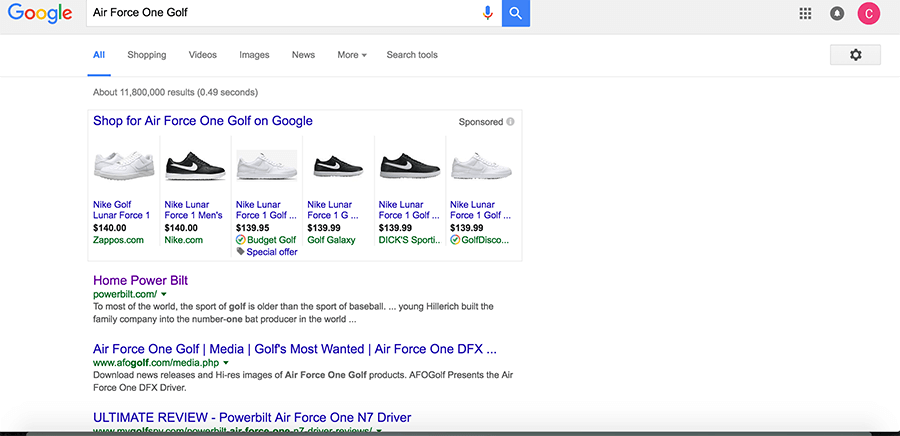900x436 pixels.
Task: Open Air Force One Golf | Media result
Action: click(295, 349)
